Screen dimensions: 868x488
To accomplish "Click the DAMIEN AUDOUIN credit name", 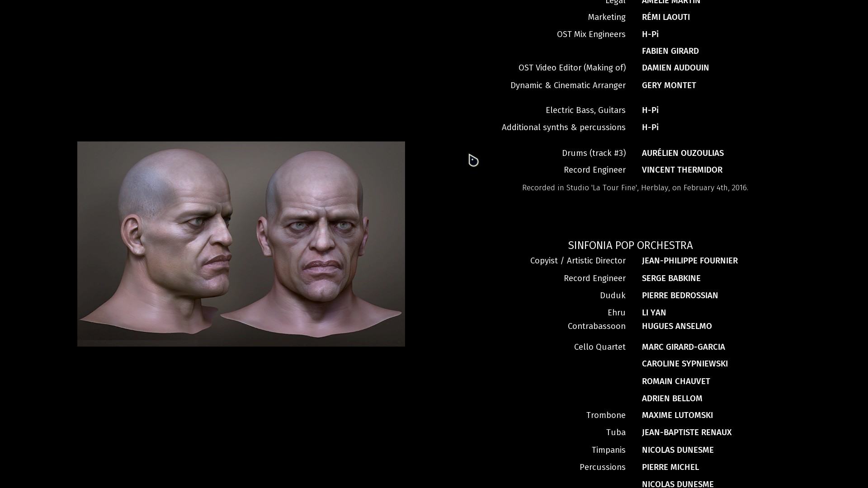I will (x=675, y=68).
